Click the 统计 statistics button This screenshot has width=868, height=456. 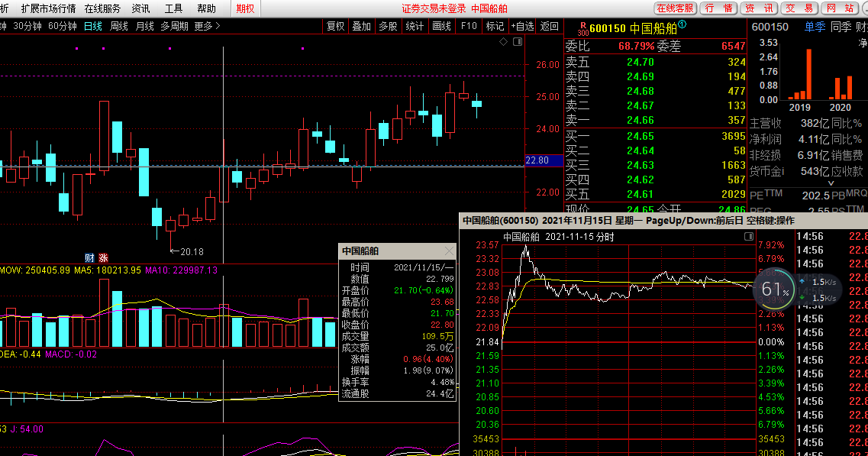click(415, 26)
